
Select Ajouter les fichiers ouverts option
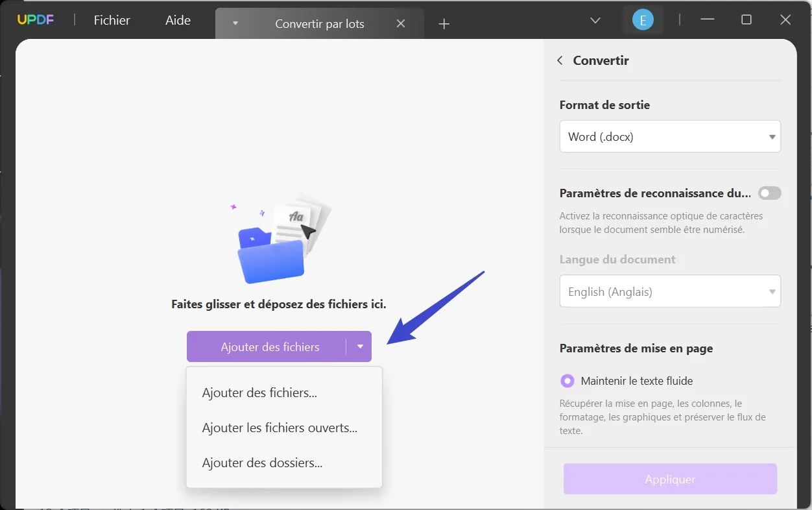[x=279, y=428]
